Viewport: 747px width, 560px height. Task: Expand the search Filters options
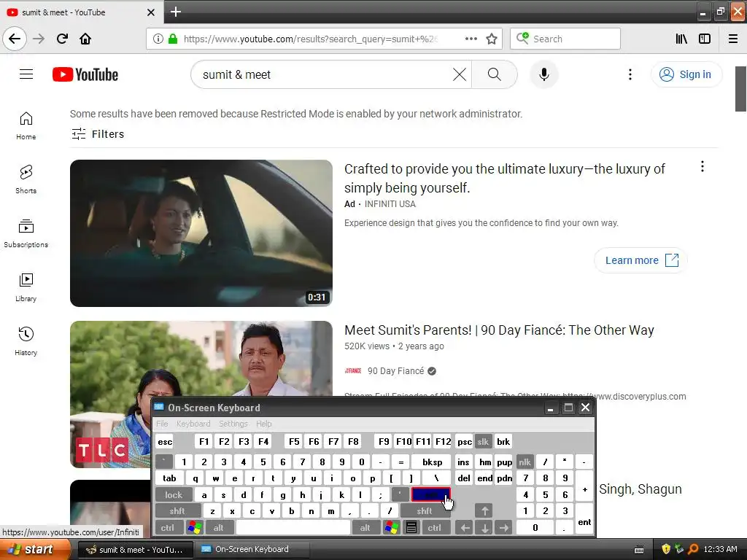(x=98, y=134)
